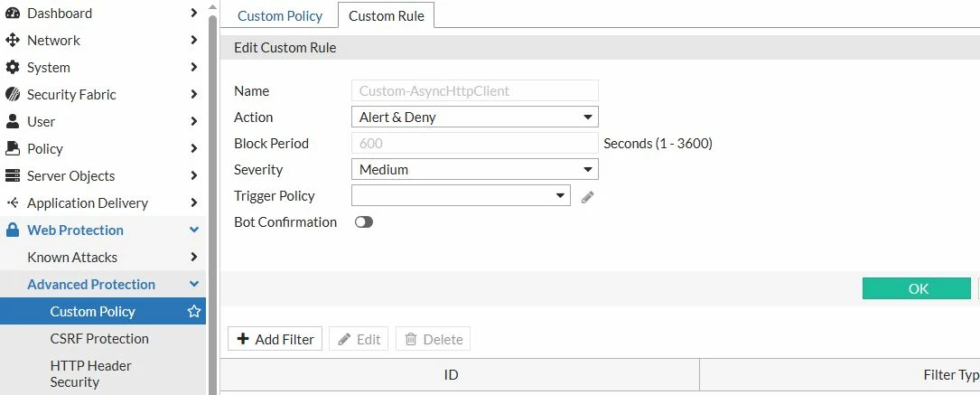Click the Web Protection lock icon
The width and height of the screenshot is (980, 395).
pos(13,230)
